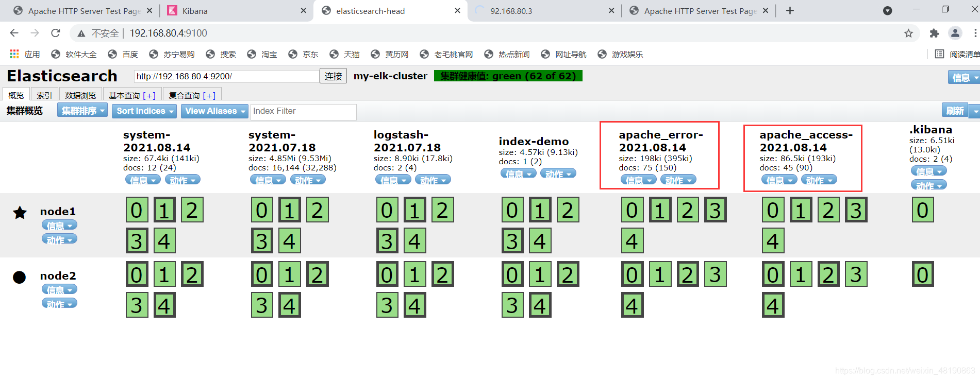The image size is (980, 380).
Task: Click the tab search dropdown circle icon
Action: pyautogui.click(x=887, y=11)
